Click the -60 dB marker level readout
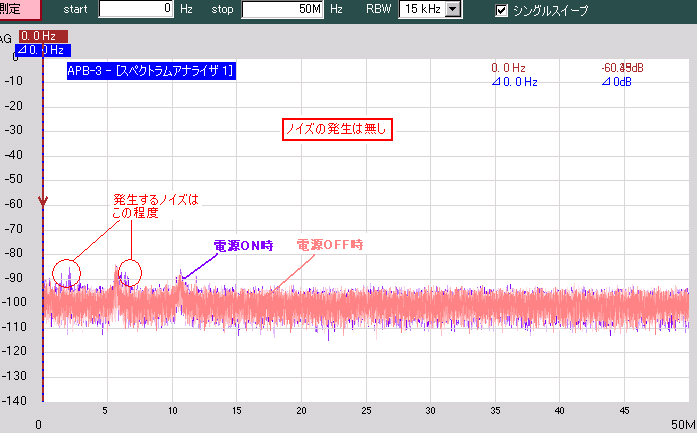 622,68
